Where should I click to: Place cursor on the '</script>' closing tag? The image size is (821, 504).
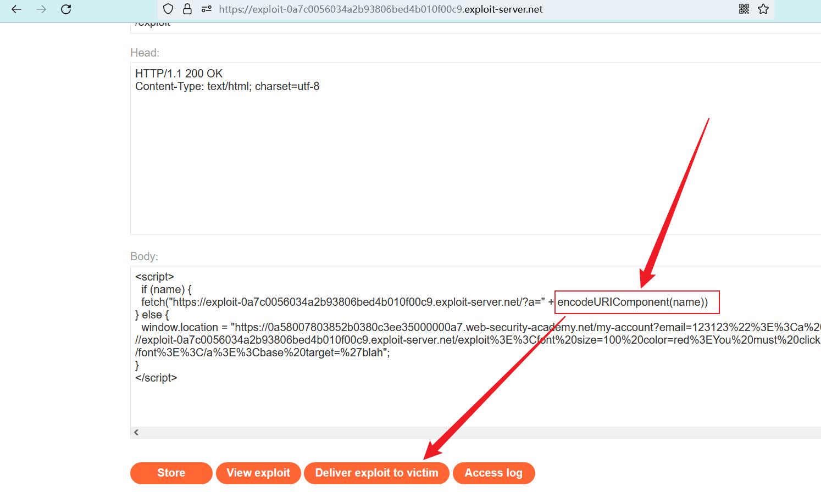click(x=156, y=378)
